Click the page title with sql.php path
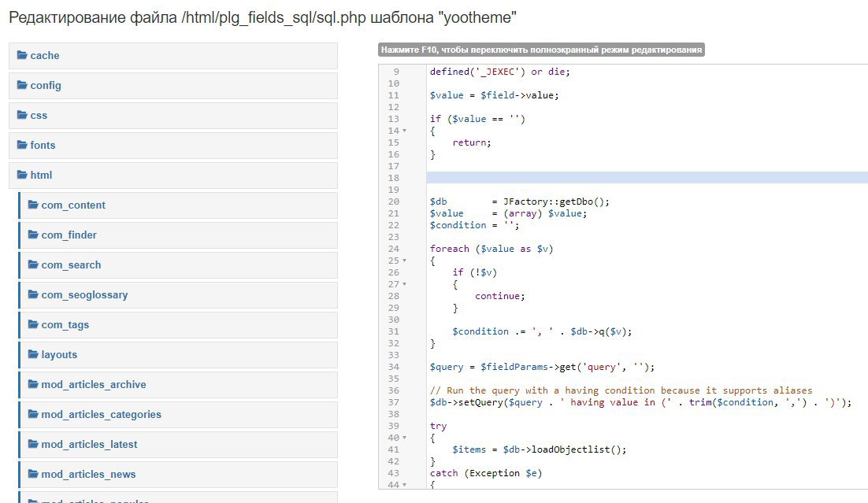868x503 pixels. point(262,17)
